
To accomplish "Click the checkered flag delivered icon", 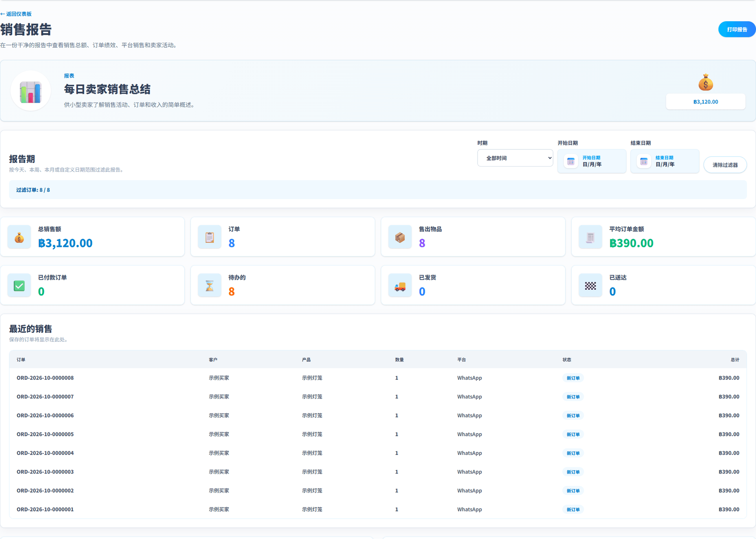I will [590, 285].
